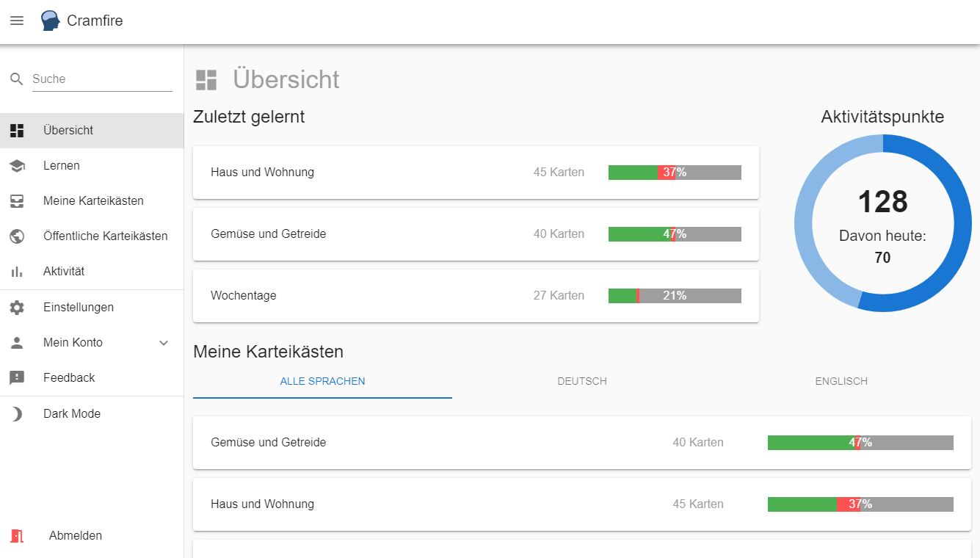
Task: Select the ALLE SPRACHEN tab
Action: [322, 381]
